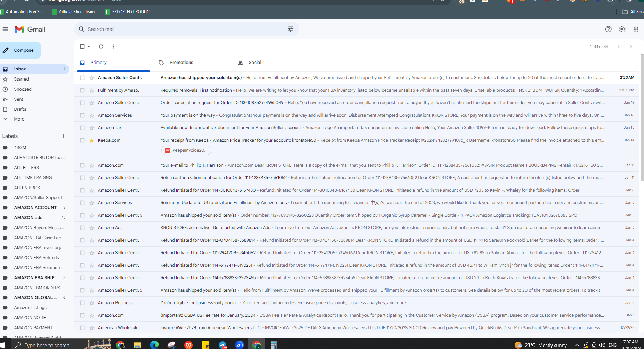Select the Keepa.com email checkbox
Image resolution: width=644 pixels, height=349 pixels.
click(x=82, y=140)
